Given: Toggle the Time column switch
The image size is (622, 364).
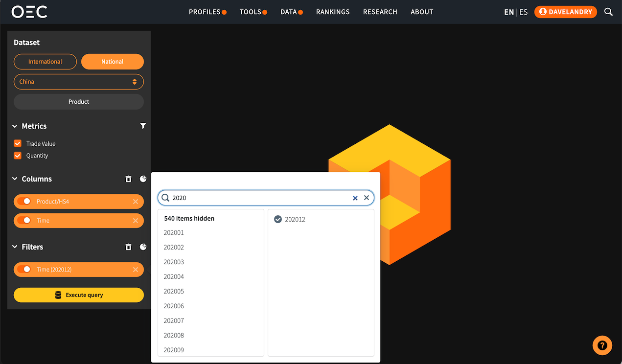Looking at the screenshot, I should pos(24,221).
